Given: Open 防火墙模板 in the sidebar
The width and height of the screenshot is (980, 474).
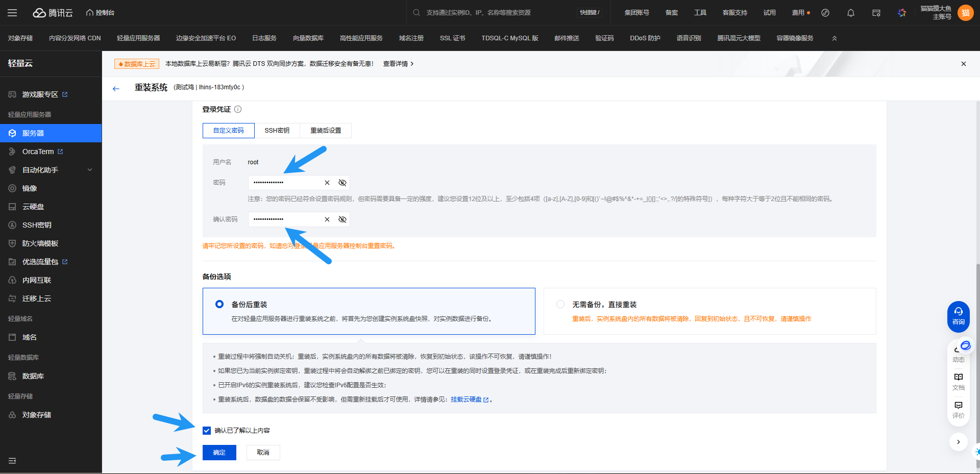Looking at the screenshot, I should 40,243.
